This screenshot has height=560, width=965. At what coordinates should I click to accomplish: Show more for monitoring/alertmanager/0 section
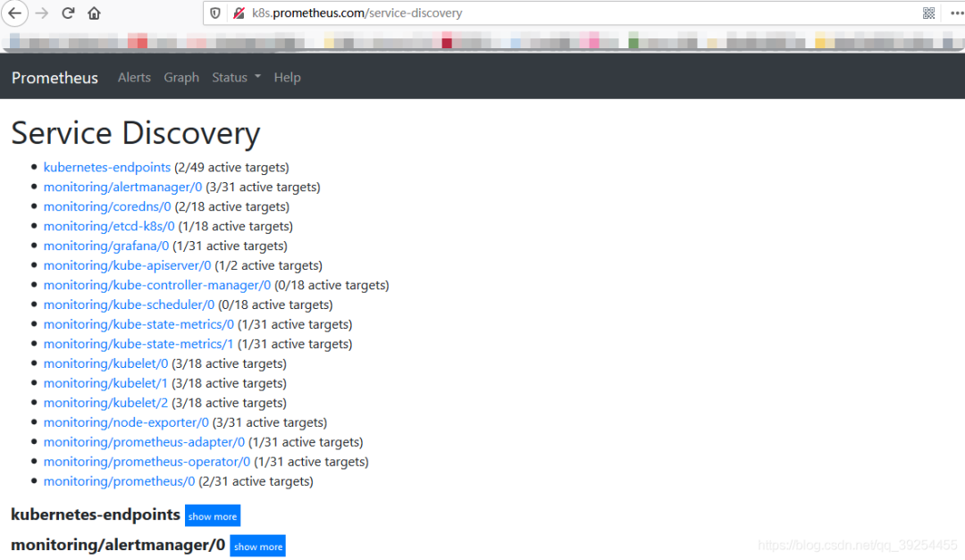coord(258,546)
